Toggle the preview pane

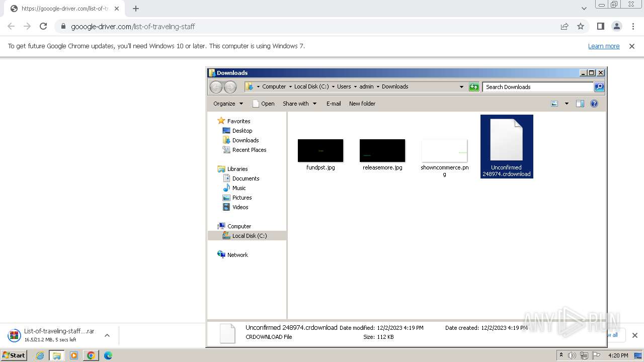click(580, 104)
